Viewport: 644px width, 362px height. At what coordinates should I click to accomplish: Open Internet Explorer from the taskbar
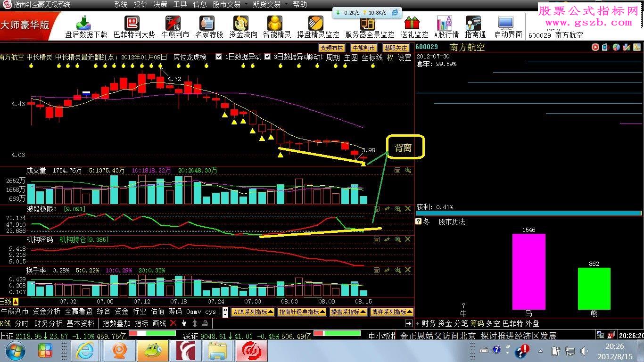coord(85,351)
